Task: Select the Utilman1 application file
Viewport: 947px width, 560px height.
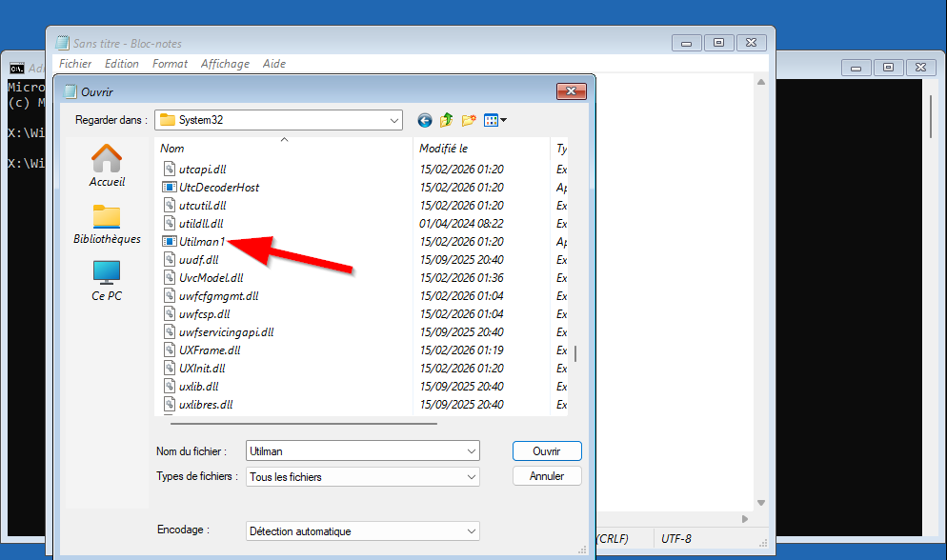Action: pyautogui.click(x=201, y=242)
